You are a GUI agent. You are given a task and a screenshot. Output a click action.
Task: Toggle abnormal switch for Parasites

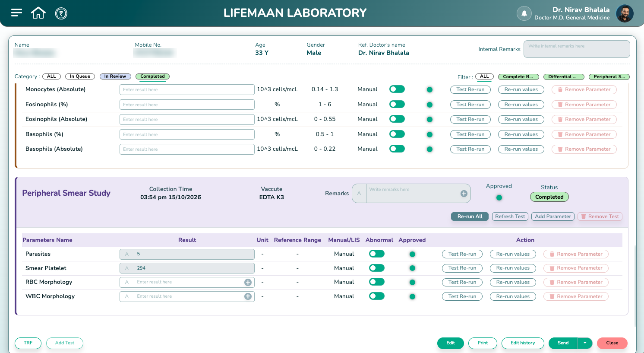tap(377, 254)
